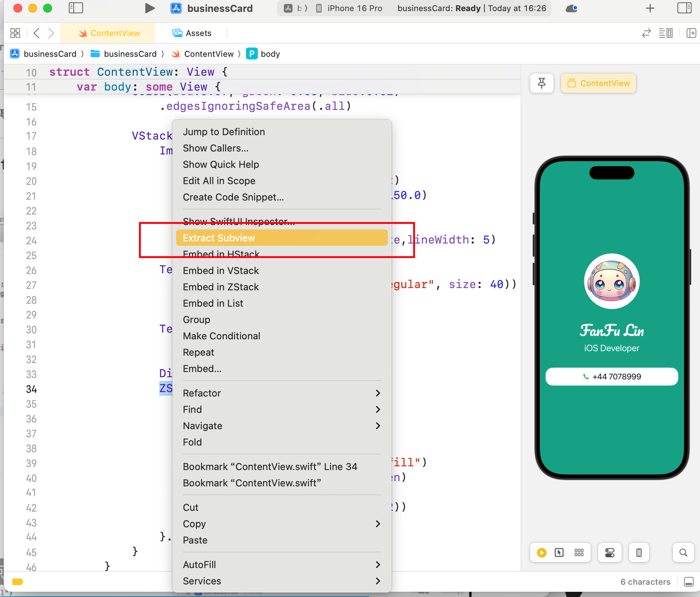Screen dimensions: 700x597
Task: Open the businessCard folder breadcrumb
Action: tap(124, 54)
